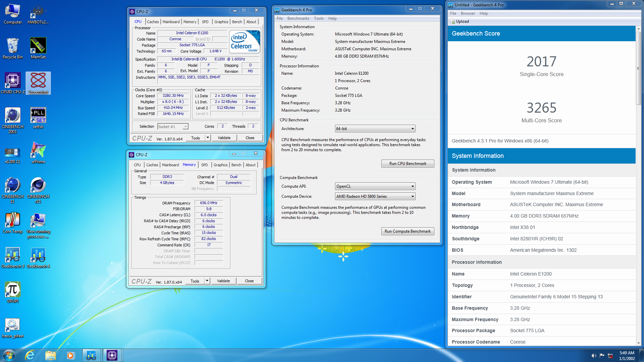The width and height of the screenshot is (644, 362).
Task: Open Windows Explorer folder on taskbar
Action: pos(50,355)
